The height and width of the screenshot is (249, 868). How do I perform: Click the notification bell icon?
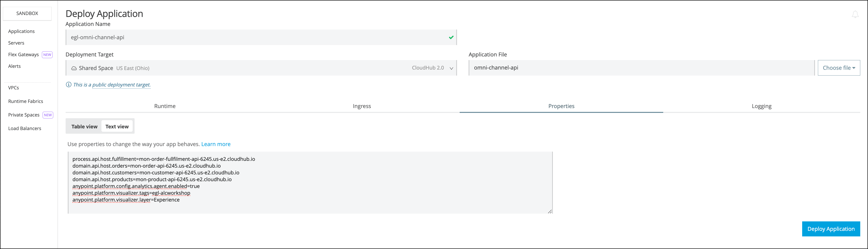click(855, 15)
